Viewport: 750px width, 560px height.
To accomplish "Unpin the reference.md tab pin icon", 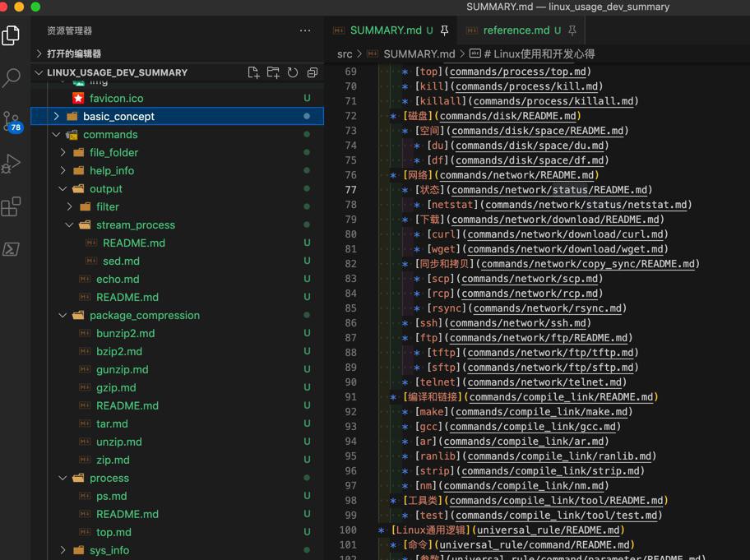I will (x=572, y=30).
